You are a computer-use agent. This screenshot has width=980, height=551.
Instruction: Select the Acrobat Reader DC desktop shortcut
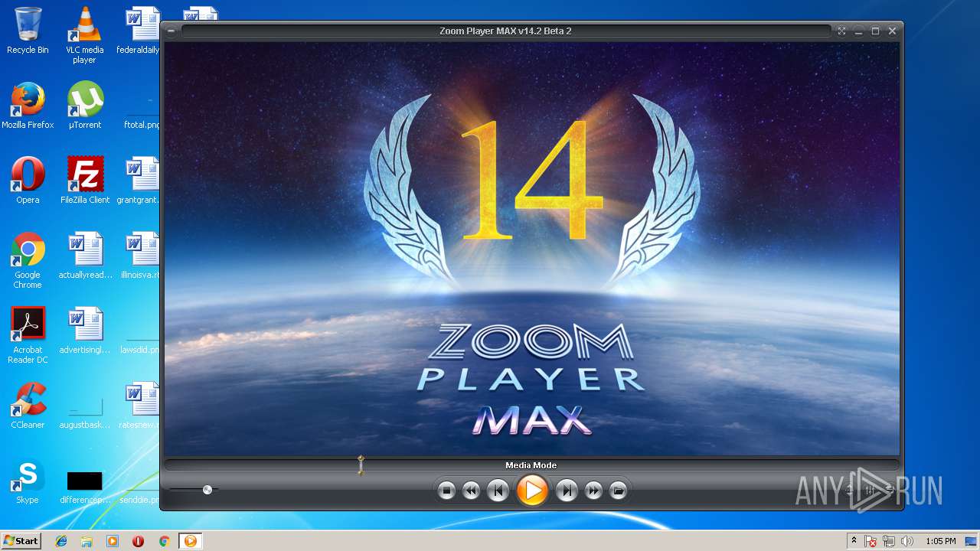[28, 335]
